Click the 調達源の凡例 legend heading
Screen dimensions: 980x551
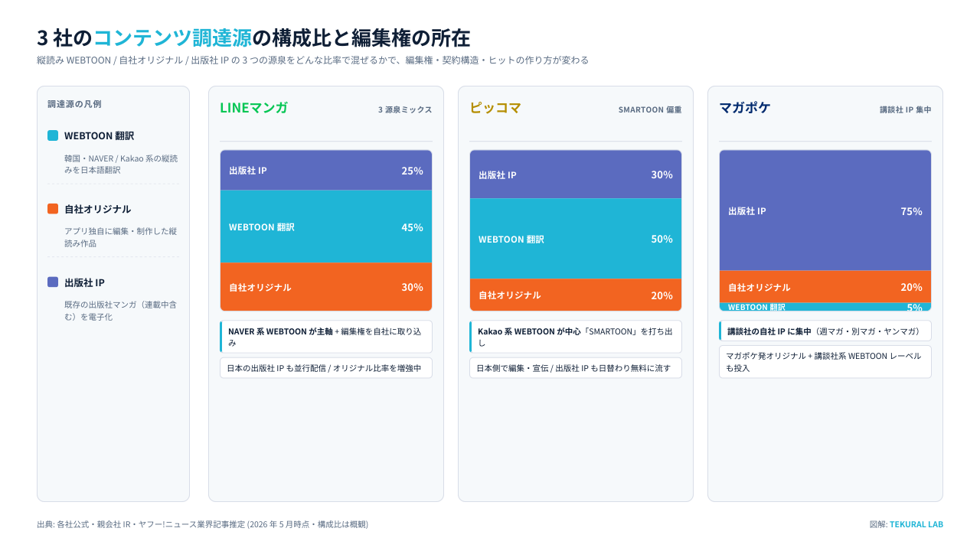74,104
